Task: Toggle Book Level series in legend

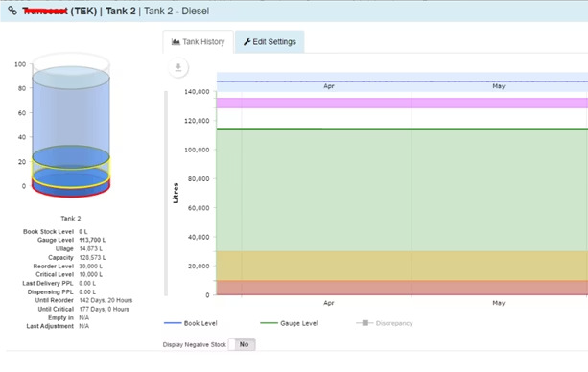Action: pyautogui.click(x=191, y=323)
